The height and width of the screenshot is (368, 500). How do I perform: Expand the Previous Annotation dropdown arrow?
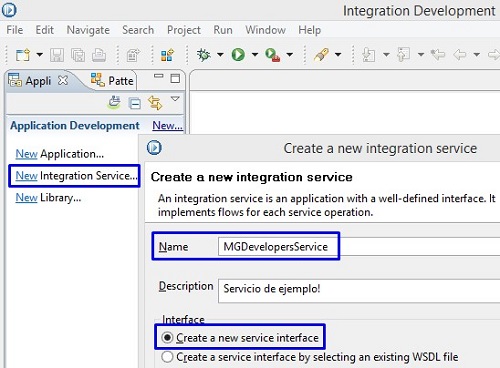[421, 54]
